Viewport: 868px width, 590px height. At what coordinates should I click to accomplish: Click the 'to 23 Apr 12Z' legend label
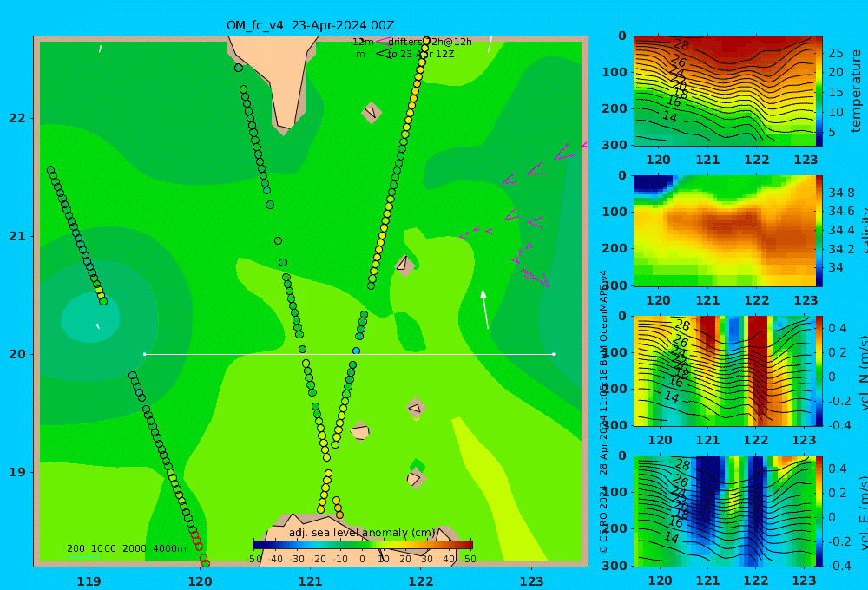pyautogui.click(x=421, y=55)
